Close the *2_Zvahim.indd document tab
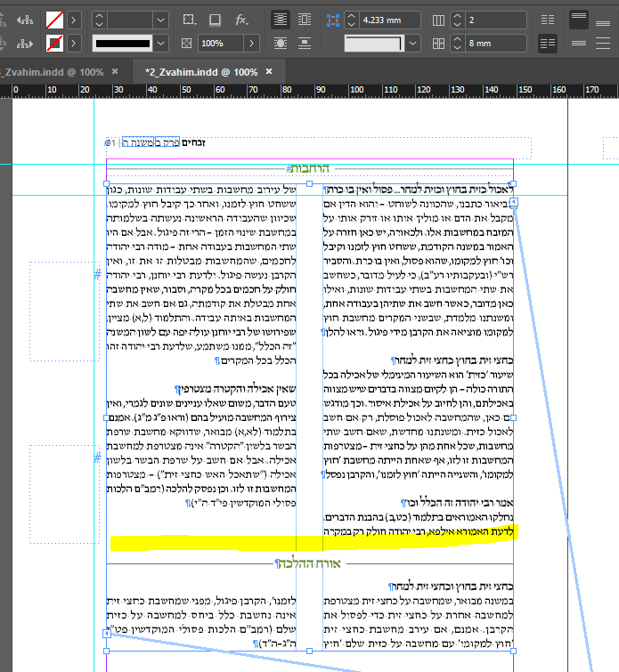619x672 pixels. point(268,70)
